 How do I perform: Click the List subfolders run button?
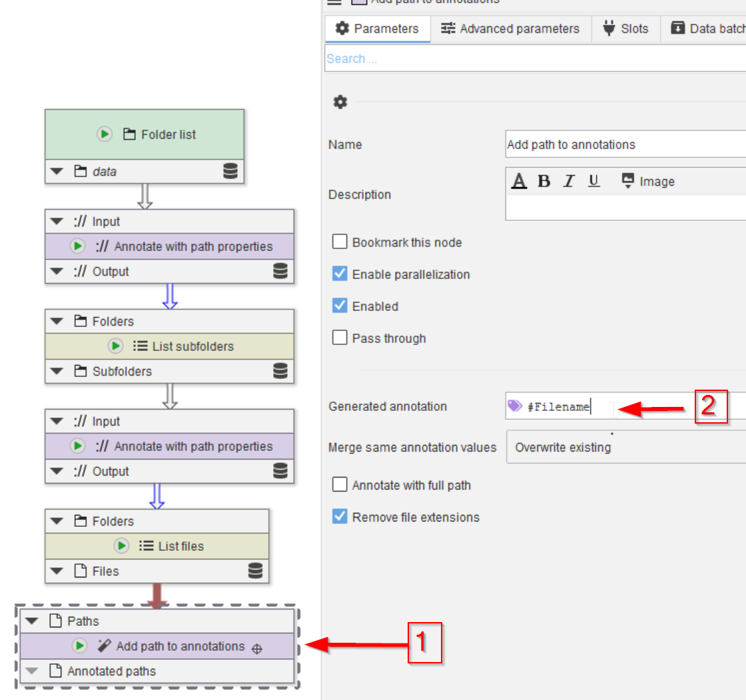(x=116, y=346)
